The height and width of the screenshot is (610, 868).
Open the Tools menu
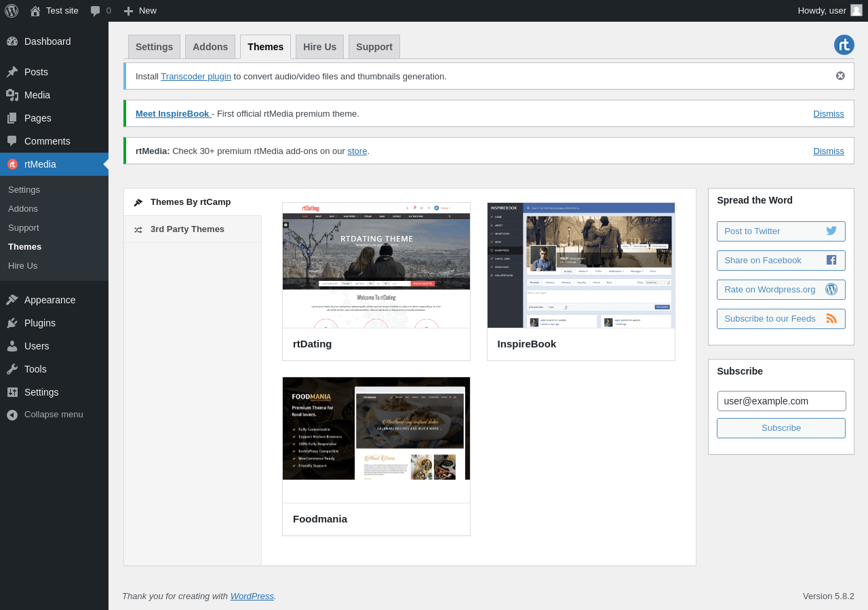[x=35, y=369]
